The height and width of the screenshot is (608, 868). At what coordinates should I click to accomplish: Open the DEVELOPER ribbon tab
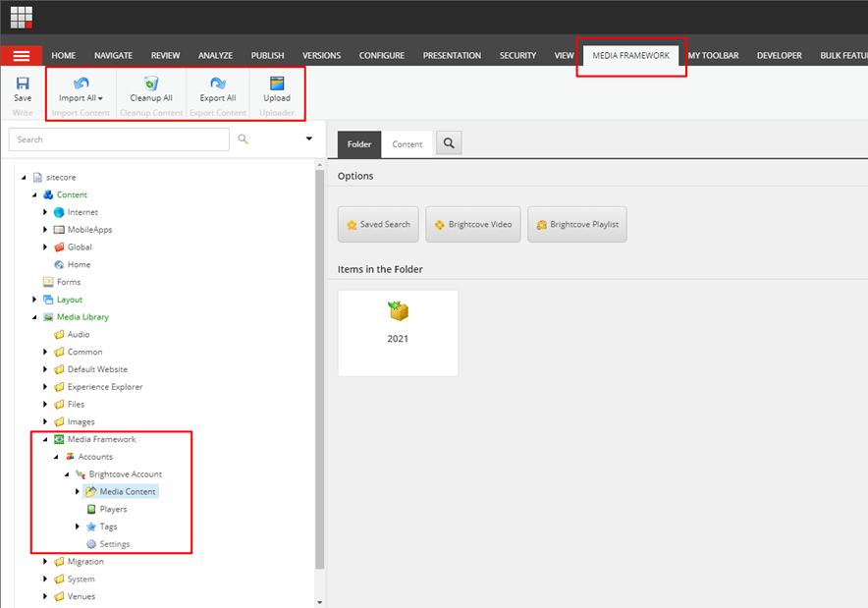780,56
